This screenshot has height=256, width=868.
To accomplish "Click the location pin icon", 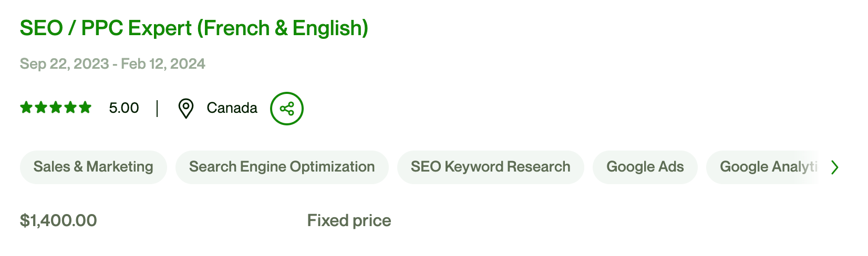I will click(x=186, y=109).
